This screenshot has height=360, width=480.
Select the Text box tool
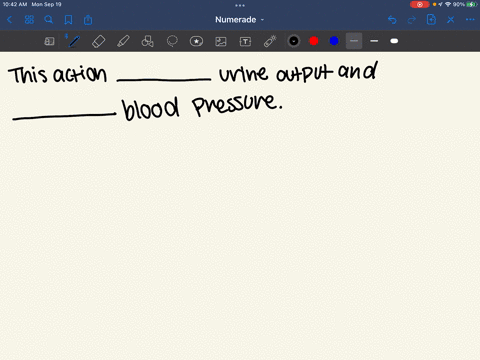[245, 42]
